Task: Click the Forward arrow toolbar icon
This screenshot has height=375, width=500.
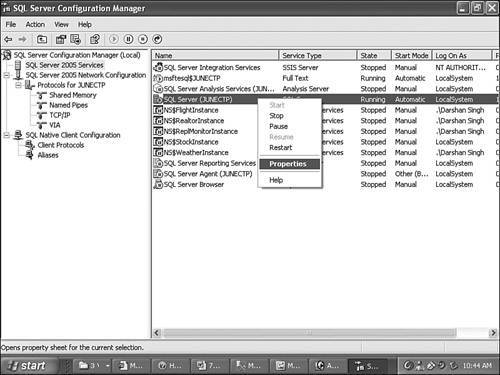Action: click(x=22, y=39)
